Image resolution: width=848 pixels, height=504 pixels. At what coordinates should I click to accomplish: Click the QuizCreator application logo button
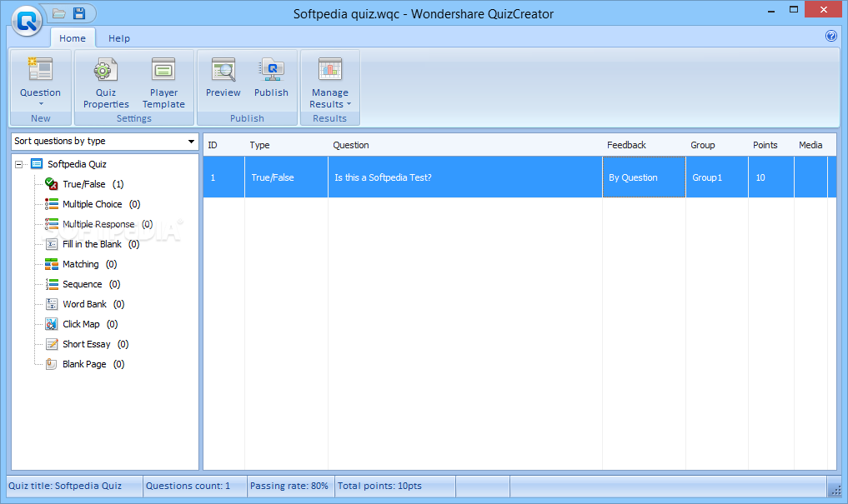27,21
